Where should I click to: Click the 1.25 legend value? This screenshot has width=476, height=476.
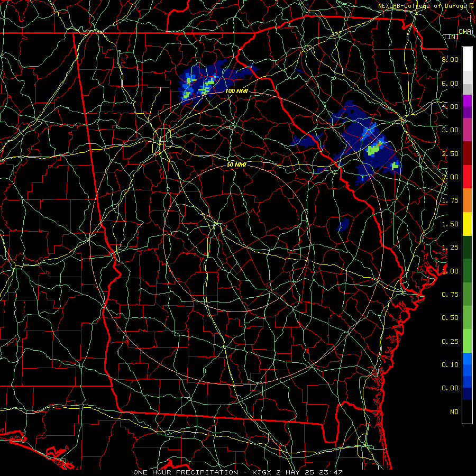pyautogui.click(x=450, y=248)
